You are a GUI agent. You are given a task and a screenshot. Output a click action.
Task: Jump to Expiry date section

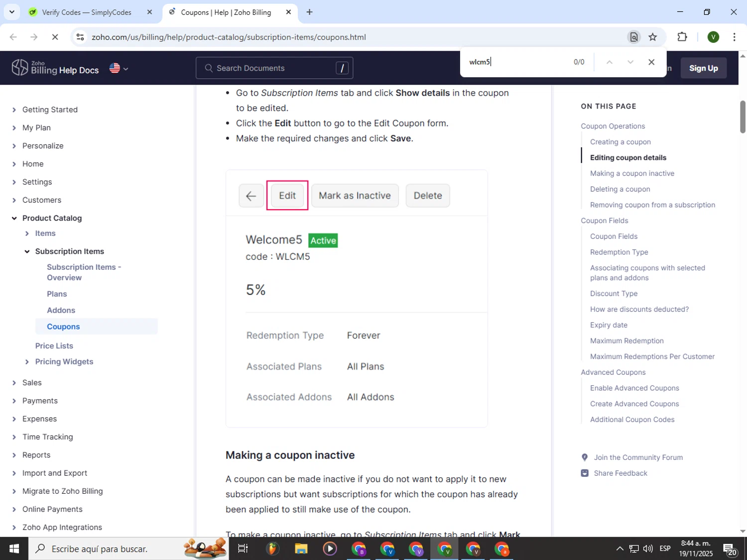pyautogui.click(x=609, y=325)
